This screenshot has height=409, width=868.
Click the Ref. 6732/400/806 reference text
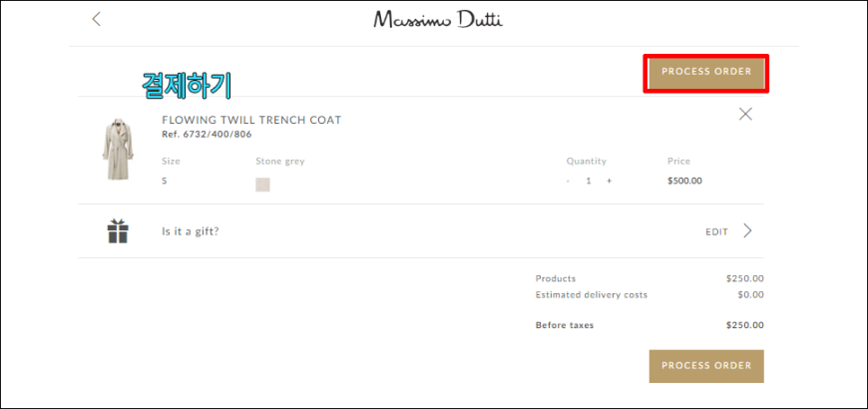[x=207, y=134]
